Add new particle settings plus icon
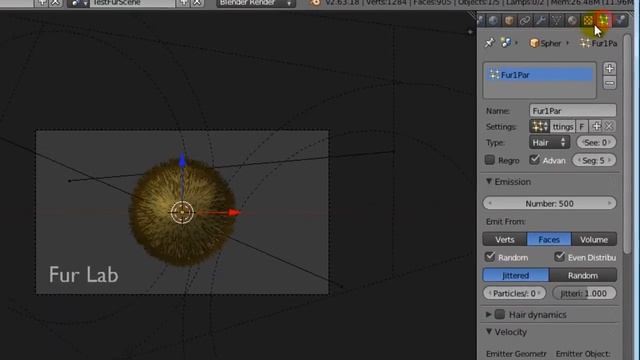 point(596,127)
